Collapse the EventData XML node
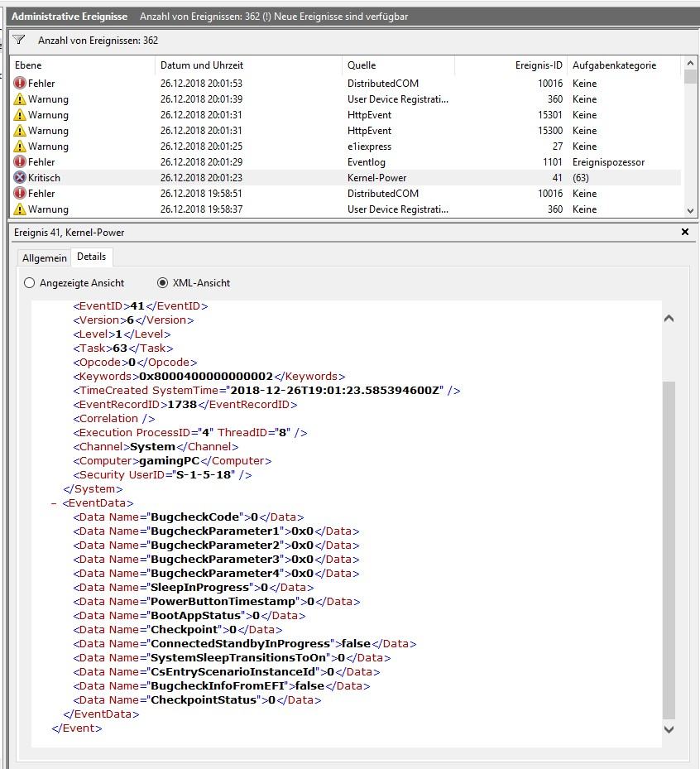Viewport: 700px width, 769px height. [54, 503]
